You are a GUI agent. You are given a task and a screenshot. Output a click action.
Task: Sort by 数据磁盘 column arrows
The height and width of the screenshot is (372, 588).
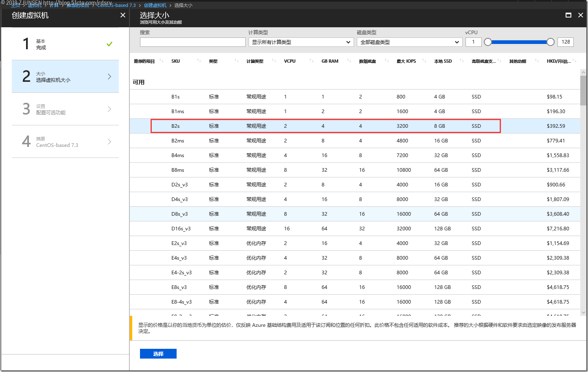pyautogui.click(x=387, y=61)
